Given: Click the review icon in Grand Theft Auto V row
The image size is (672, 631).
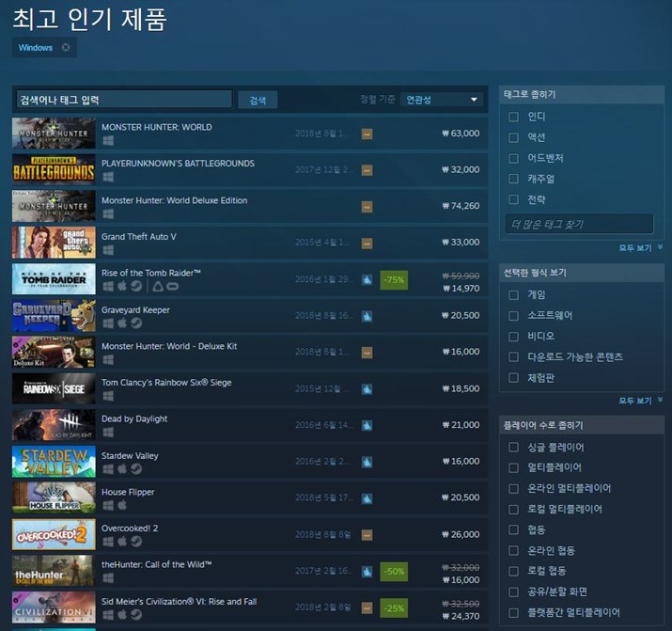Looking at the screenshot, I should (x=367, y=243).
